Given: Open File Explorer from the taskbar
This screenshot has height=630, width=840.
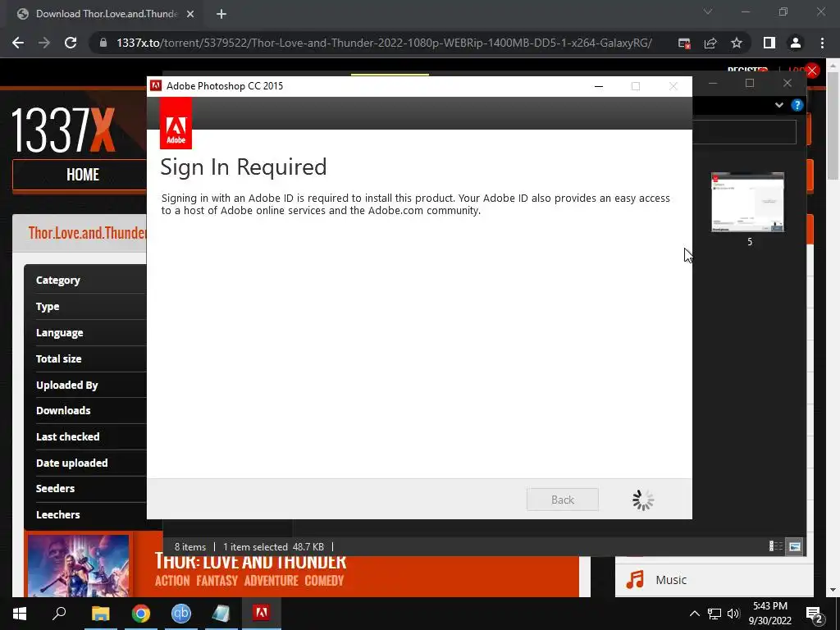Looking at the screenshot, I should [x=100, y=614].
